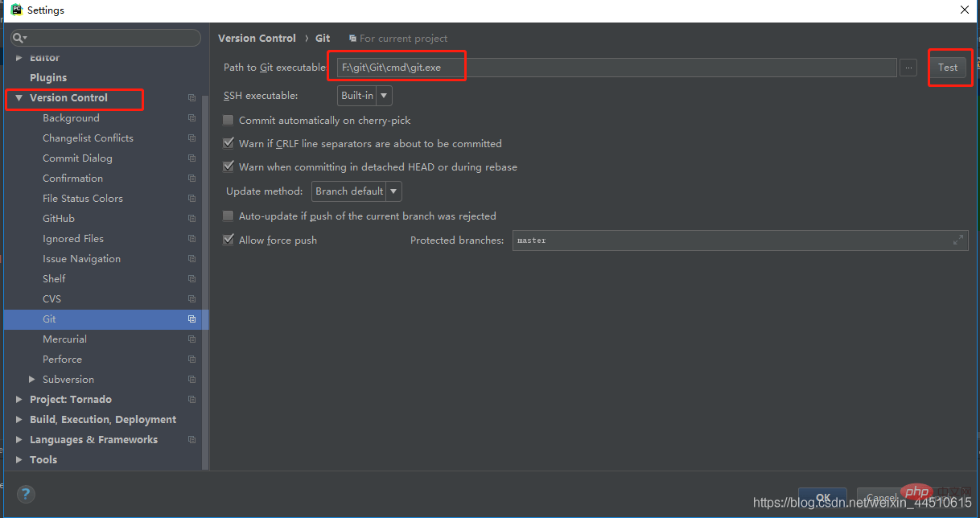This screenshot has height=518, width=980.
Task: Click the project-level icon beside GitHub
Action: pyautogui.click(x=191, y=219)
